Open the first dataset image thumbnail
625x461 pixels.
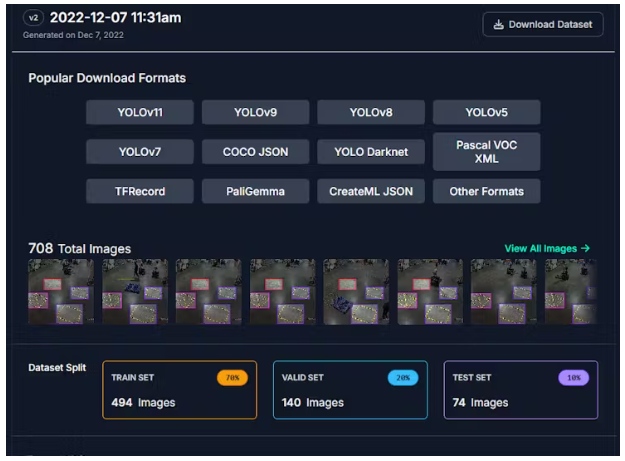point(61,292)
